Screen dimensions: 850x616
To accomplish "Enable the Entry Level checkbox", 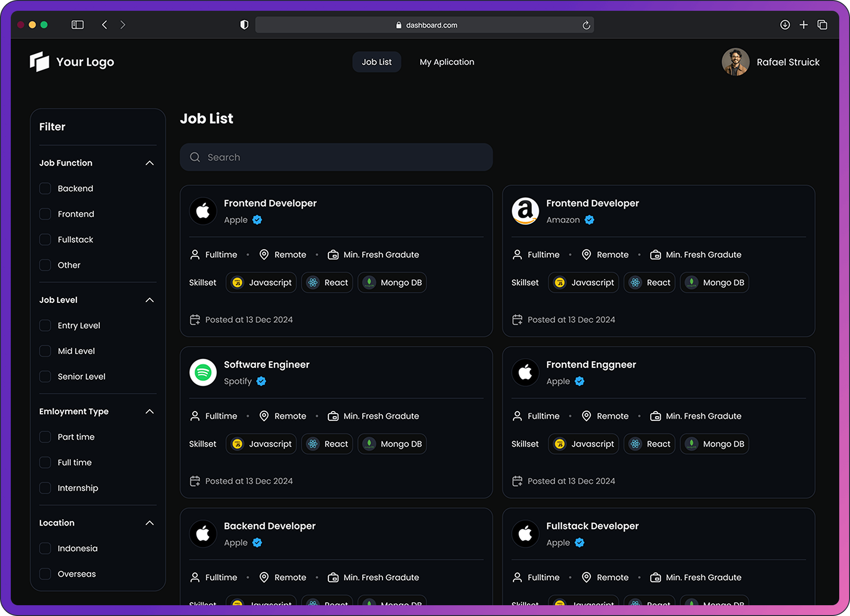I will pyautogui.click(x=45, y=325).
